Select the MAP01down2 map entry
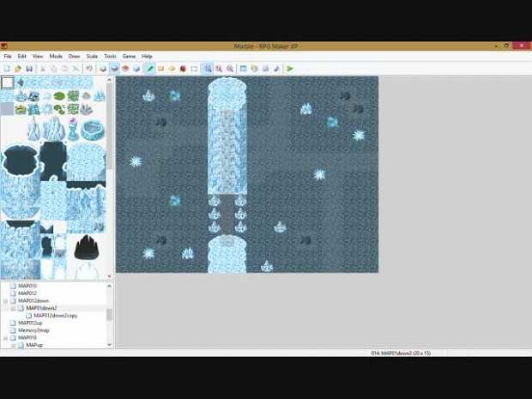The image size is (532, 399). click(x=41, y=308)
